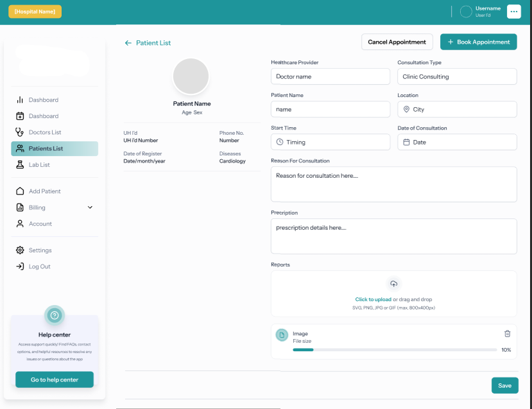
Task: Open the Consultation Type dropdown
Action: 457,76
